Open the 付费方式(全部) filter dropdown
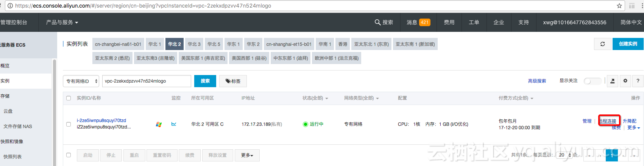The width and height of the screenshot is (644, 166). (x=516, y=98)
